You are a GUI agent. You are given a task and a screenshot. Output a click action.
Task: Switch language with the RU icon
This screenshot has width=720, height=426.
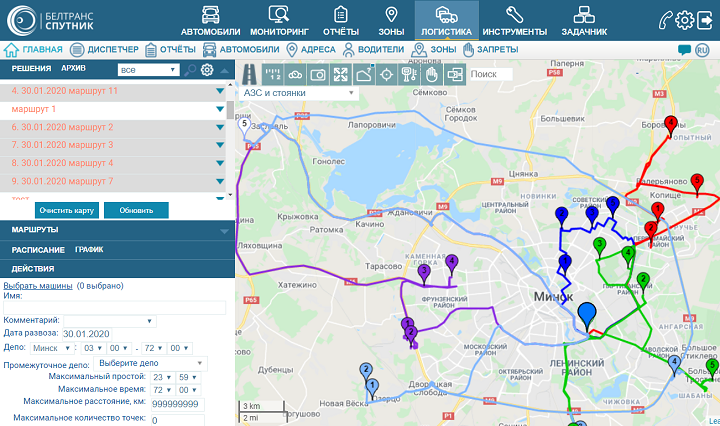tap(702, 50)
